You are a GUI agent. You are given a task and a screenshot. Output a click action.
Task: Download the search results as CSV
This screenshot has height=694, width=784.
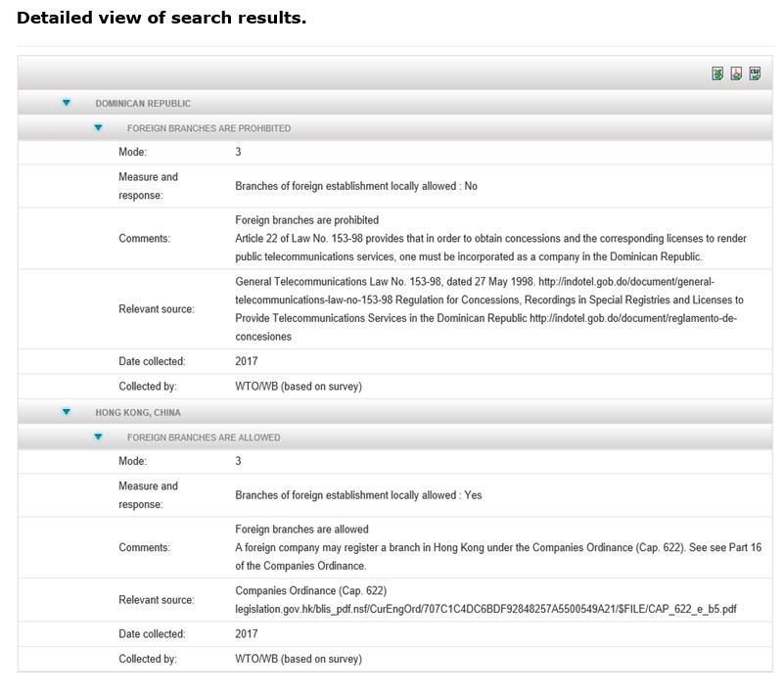755,73
